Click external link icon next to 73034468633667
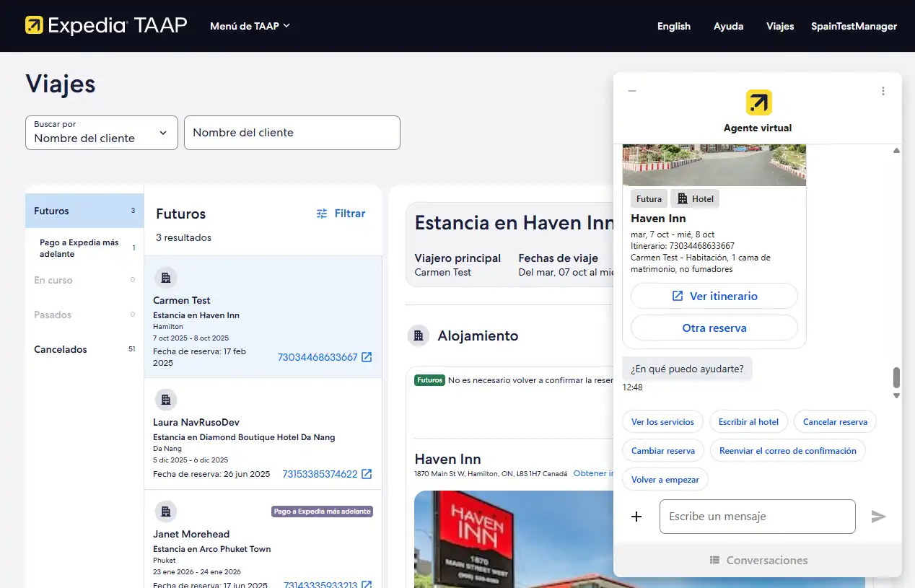915x588 pixels. [367, 357]
